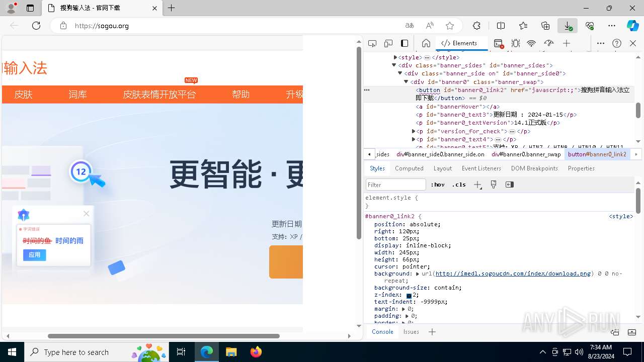Activate the DevTools inspect element picker
This screenshot has width=644, height=362.
pyautogui.click(x=372, y=43)
